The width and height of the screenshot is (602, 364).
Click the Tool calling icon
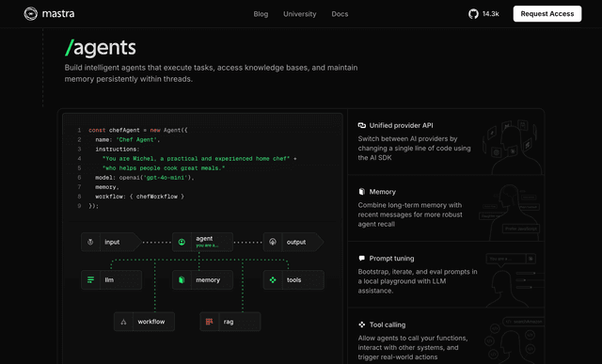click(x=361, y=324)
